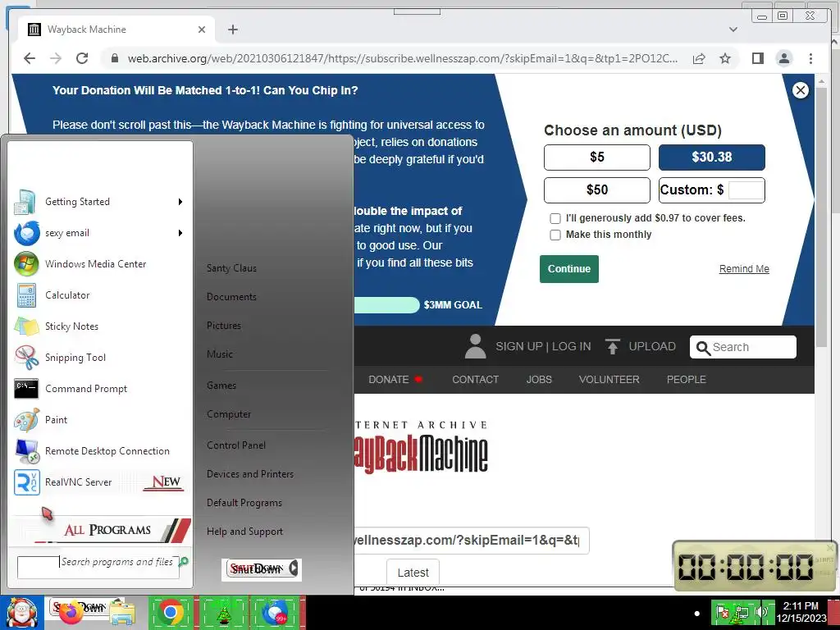Bookmark this page with the star
This screenshot has width=840, height=630.
click(x=725, y=58)
